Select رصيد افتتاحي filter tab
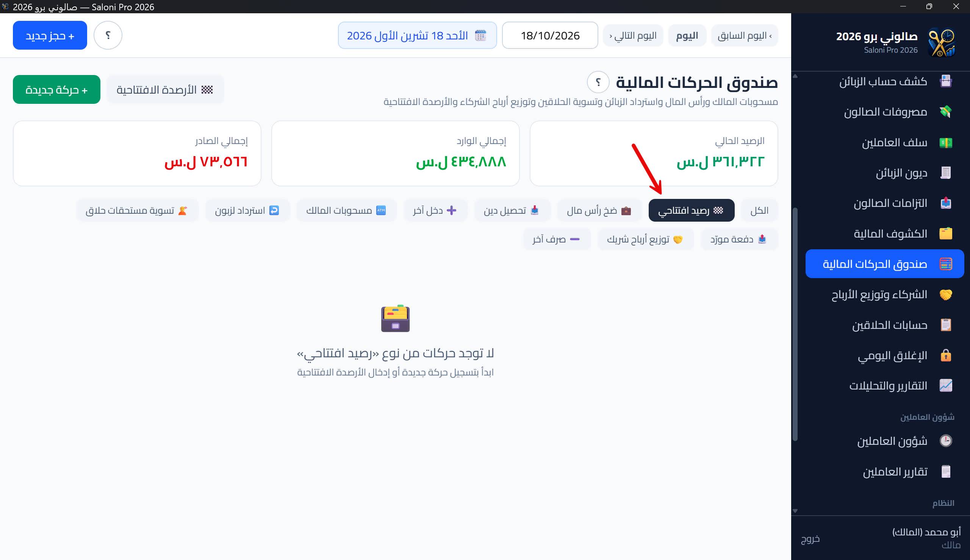Viewport: 970px width, 560px height. click(x=691, y=210)
